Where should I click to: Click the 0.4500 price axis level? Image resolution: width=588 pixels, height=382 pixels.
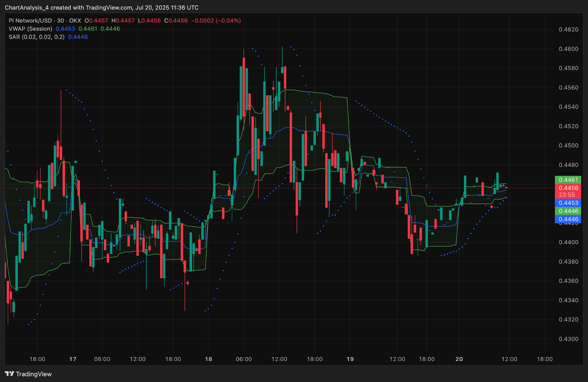coord(568,146)
